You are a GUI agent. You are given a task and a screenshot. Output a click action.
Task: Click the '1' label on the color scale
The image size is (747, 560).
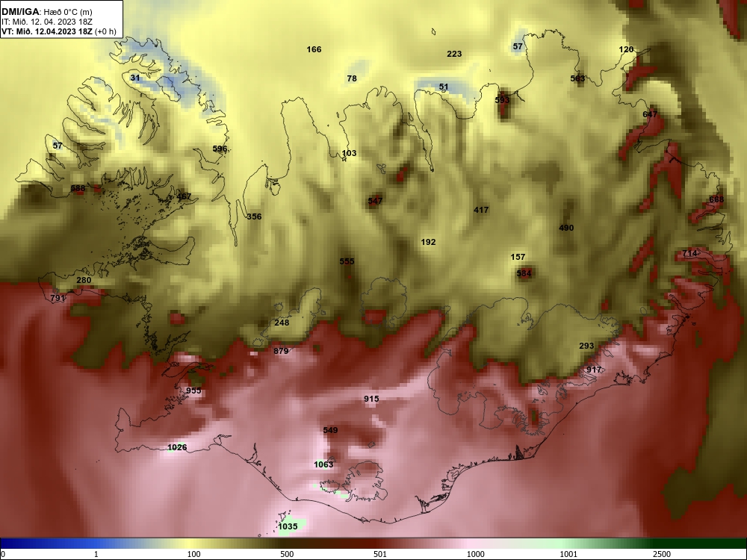pyautogui.click(x=96, y=554)
